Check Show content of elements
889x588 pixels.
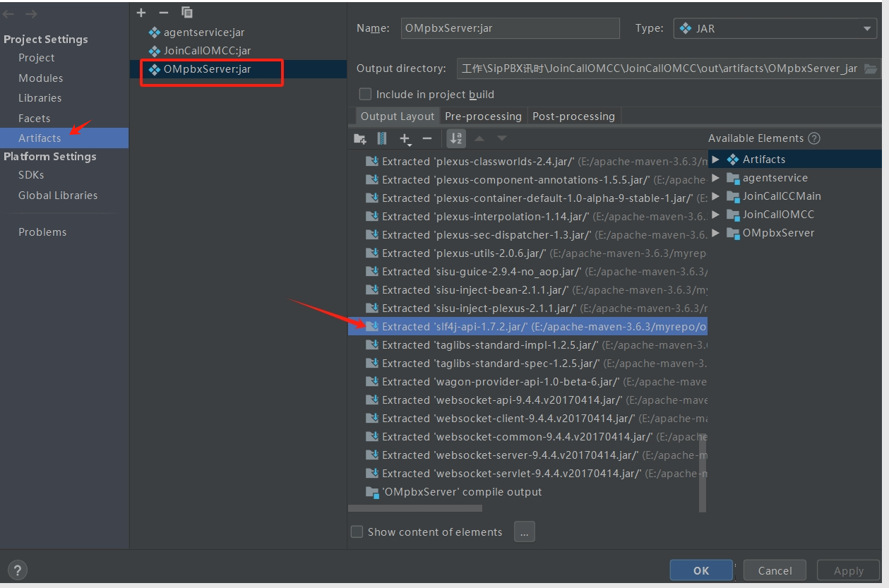357,532
